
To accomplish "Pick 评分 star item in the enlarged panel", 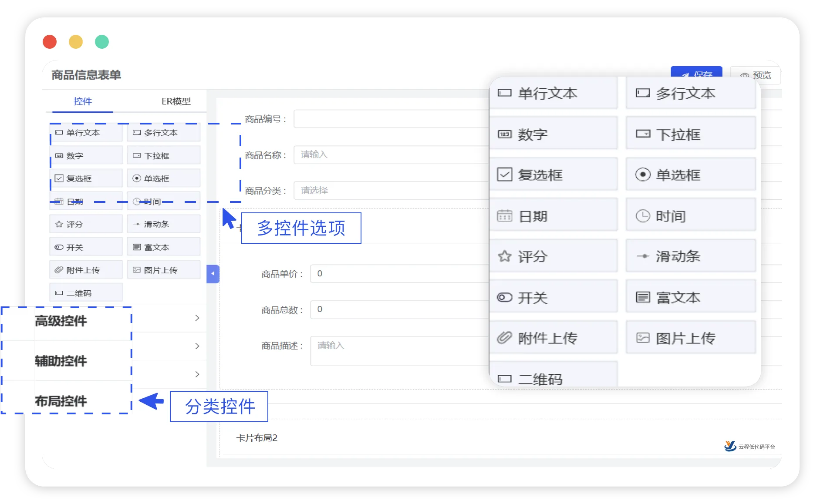I will (x=554, y=256).
